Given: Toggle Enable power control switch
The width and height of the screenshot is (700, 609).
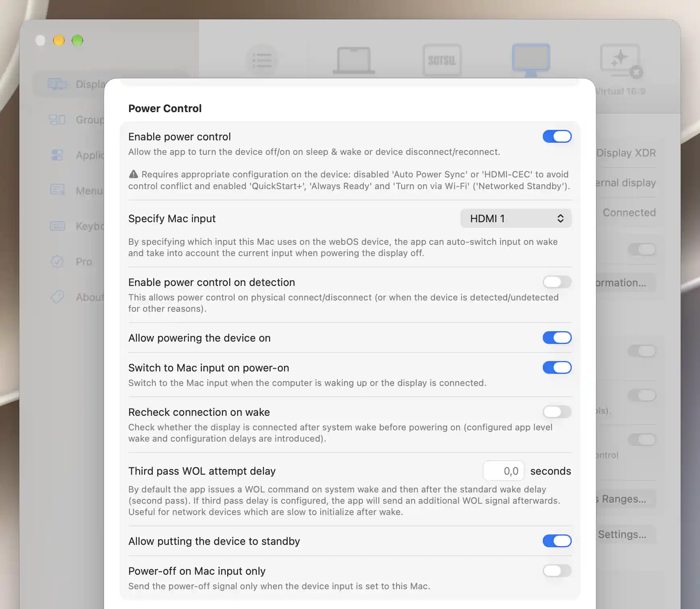Looking at the screenshot, I should 557,136.
